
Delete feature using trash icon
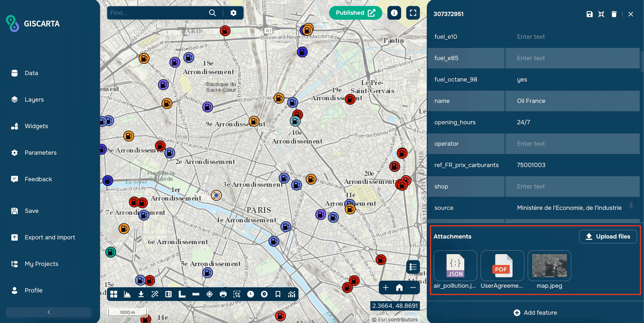point(614,14)
